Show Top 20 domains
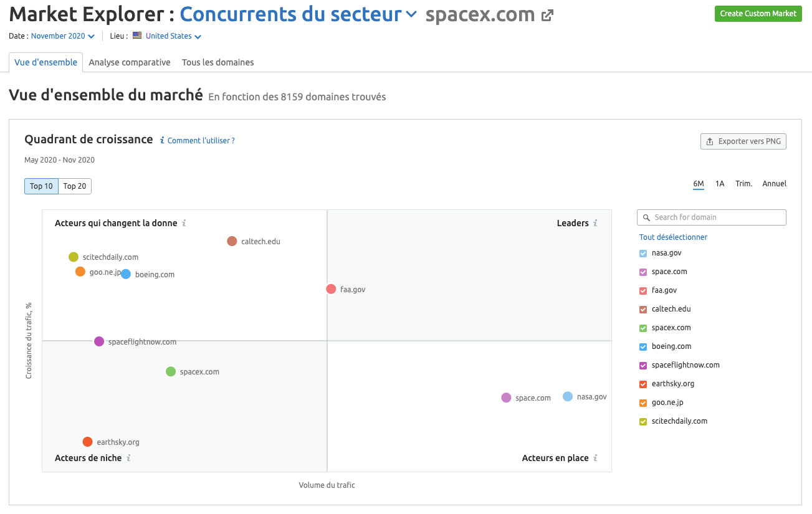This screenshot has height=514, width=812. coord(75,186)
